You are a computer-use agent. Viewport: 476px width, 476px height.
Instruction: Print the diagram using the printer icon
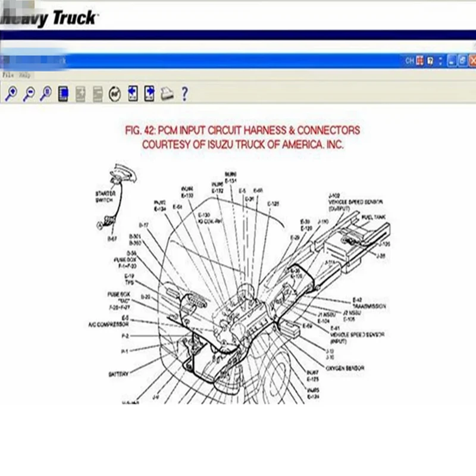coord(167,93)
